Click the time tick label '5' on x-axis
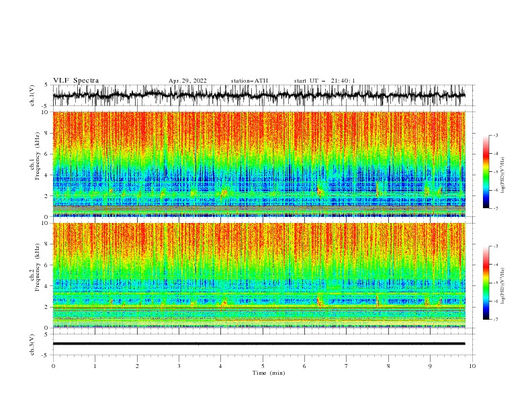The height and width of the screenshot is (411, 532). 263,366
